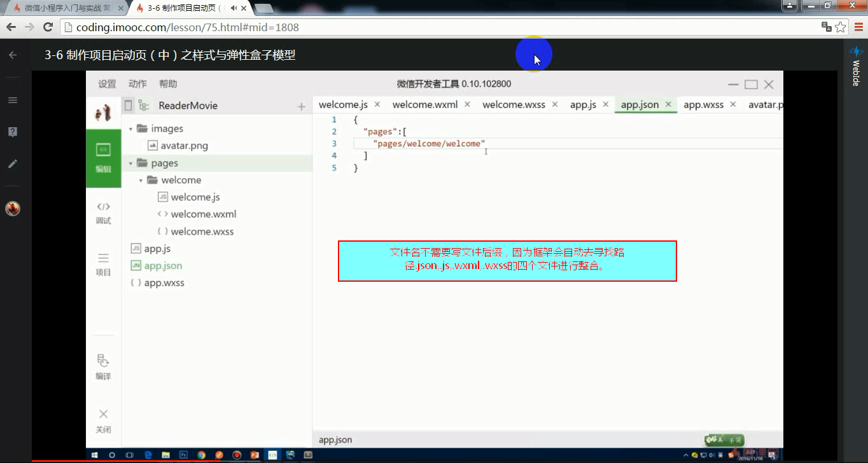Place cursor on "pages/welcome/welcome" code line
Viewport: 868px width, 463px height.
click(429, 144)
